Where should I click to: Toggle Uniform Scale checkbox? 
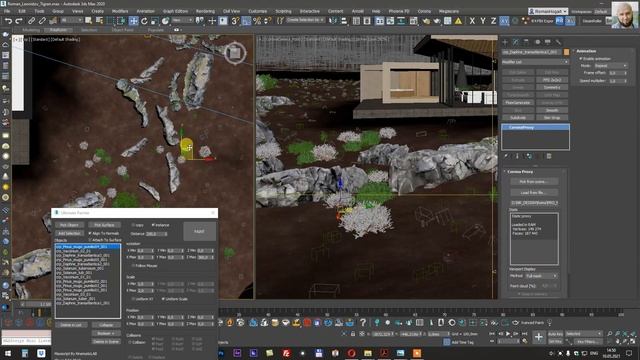pyautogui.click(x=163, y=299)
